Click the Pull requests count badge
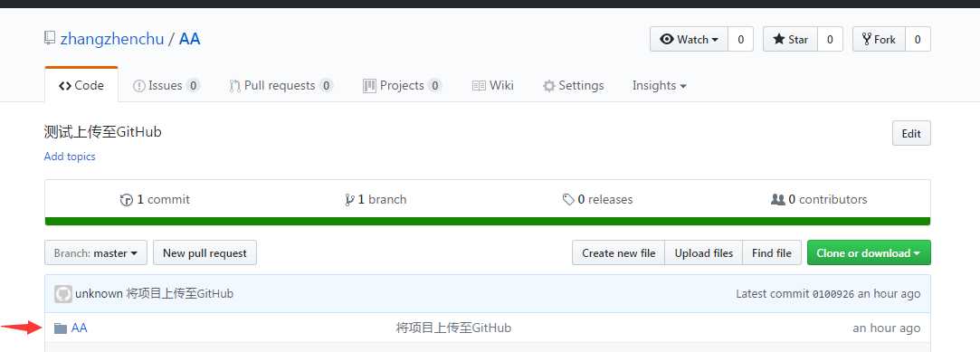This screenshot has width=980, height=352. click(x=326, y=86)
